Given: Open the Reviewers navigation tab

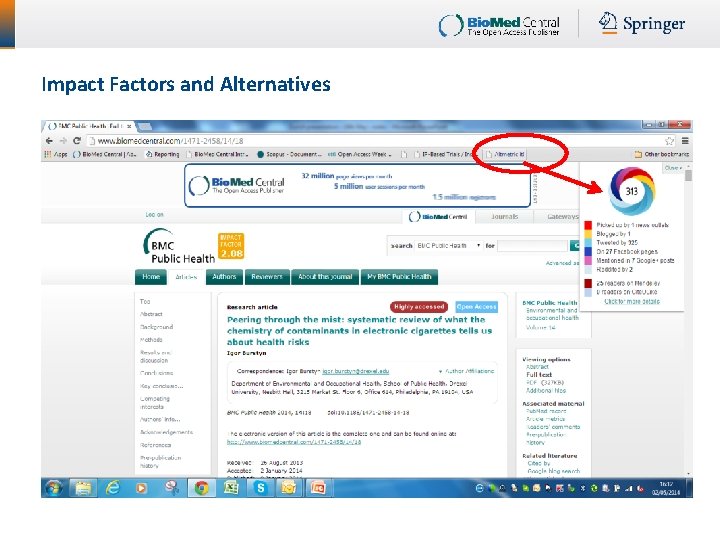Looking at the screenshot, I should [x=267, y=277].
